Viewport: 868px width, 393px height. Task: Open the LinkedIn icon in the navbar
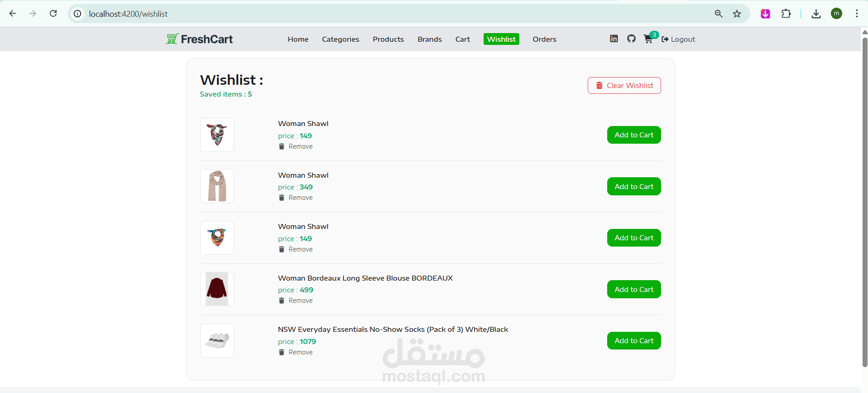[614, 39]
